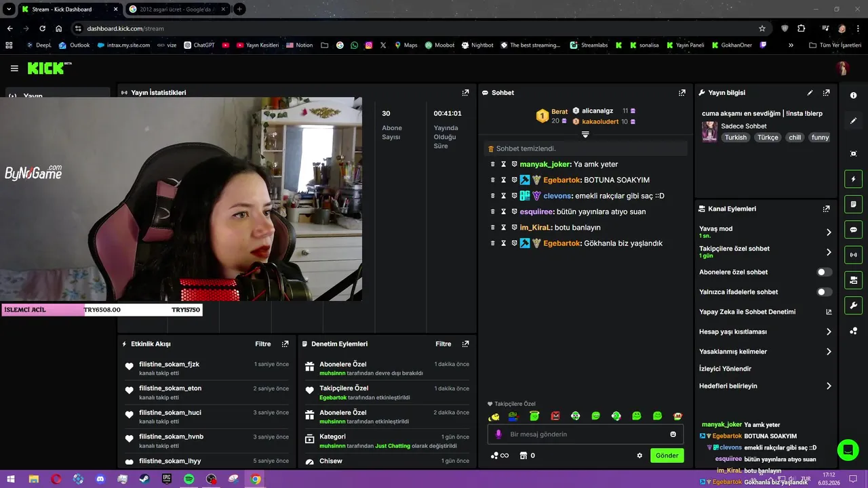
Task: Open the emoji picker in message box
Action: pyautogui.click(x=673, y=434)
